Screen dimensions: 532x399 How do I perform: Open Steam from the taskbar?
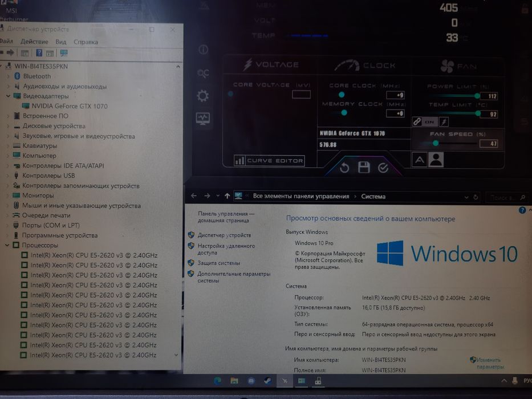(x=267, y=381)
